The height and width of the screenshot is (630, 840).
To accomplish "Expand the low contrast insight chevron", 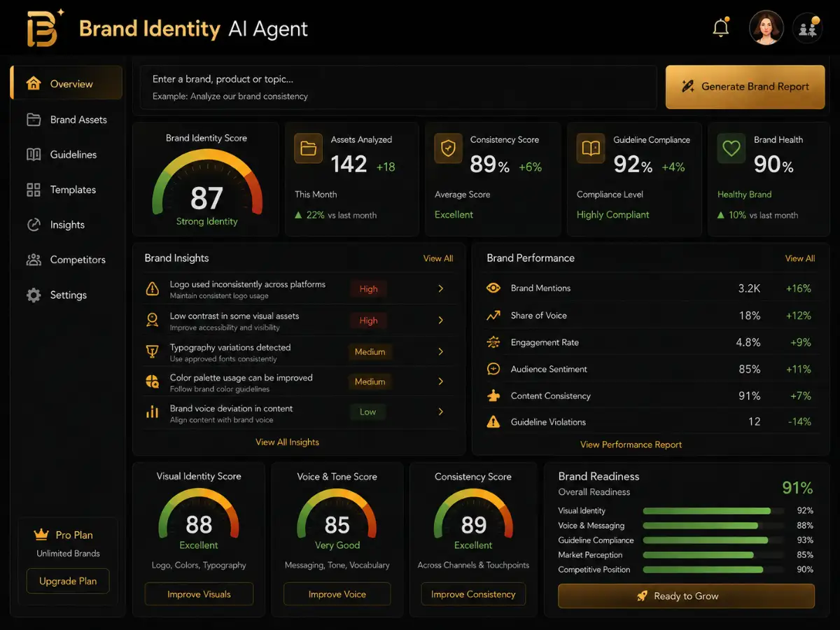I will point(440,320).
